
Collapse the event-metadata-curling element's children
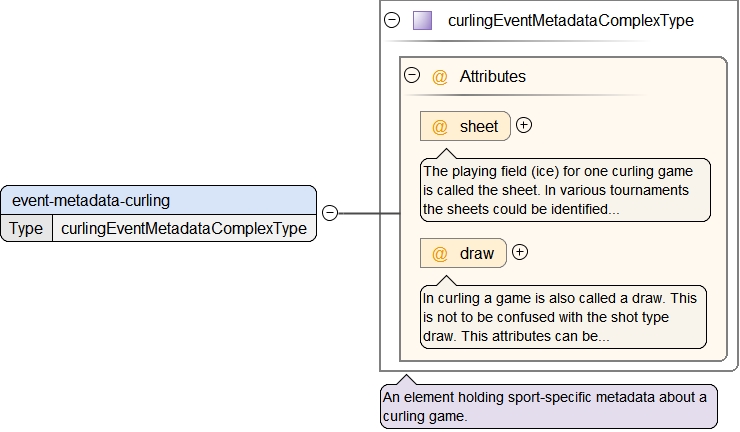[x=329, y=213]
